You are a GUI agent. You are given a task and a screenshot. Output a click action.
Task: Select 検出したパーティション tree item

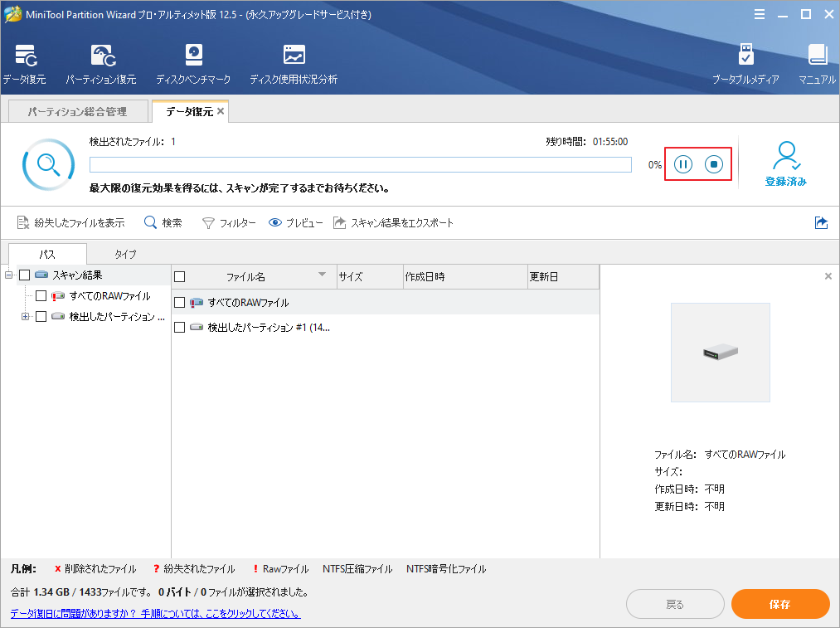[x=117, y=317]
